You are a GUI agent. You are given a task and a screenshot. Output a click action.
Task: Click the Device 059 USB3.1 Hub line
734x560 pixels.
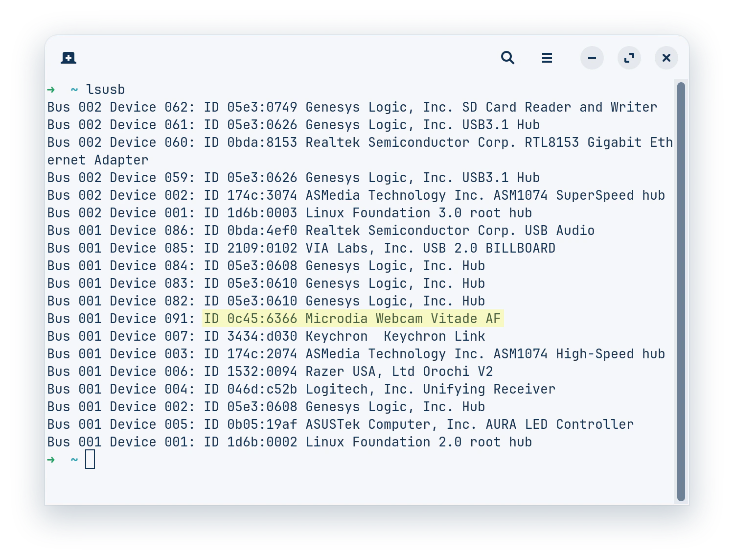pyautogui.click(x=294, y=178)
